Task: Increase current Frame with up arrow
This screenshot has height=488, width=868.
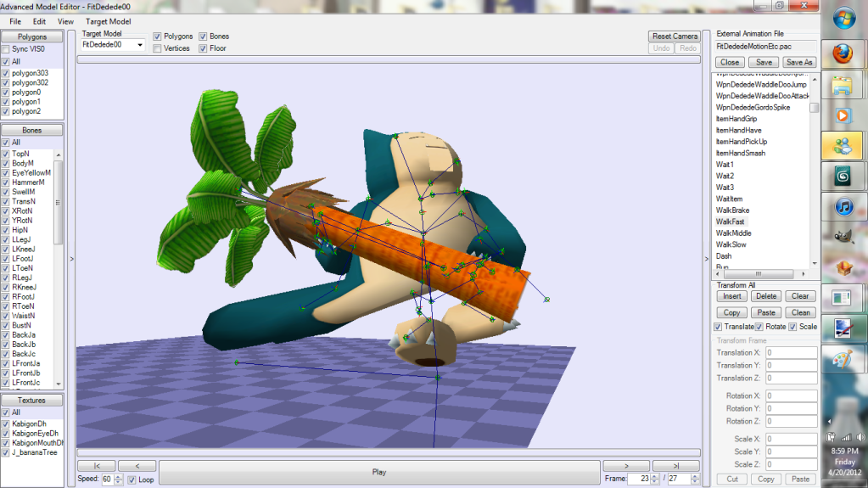Action: click(654, 476)
